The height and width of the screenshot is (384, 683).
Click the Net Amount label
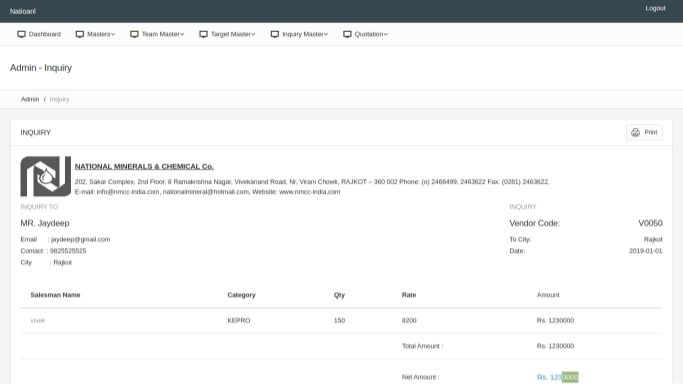(420, 377)
